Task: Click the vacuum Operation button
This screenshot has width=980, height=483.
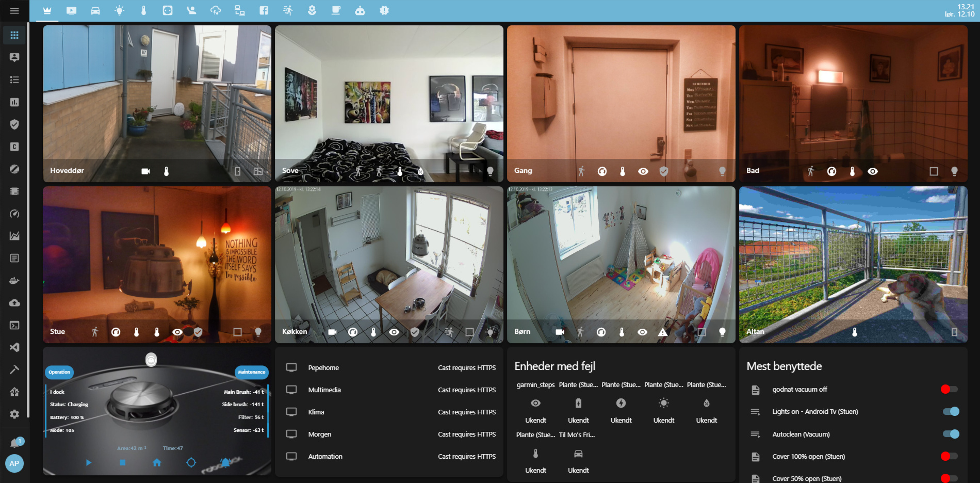Action: [59, 372]
